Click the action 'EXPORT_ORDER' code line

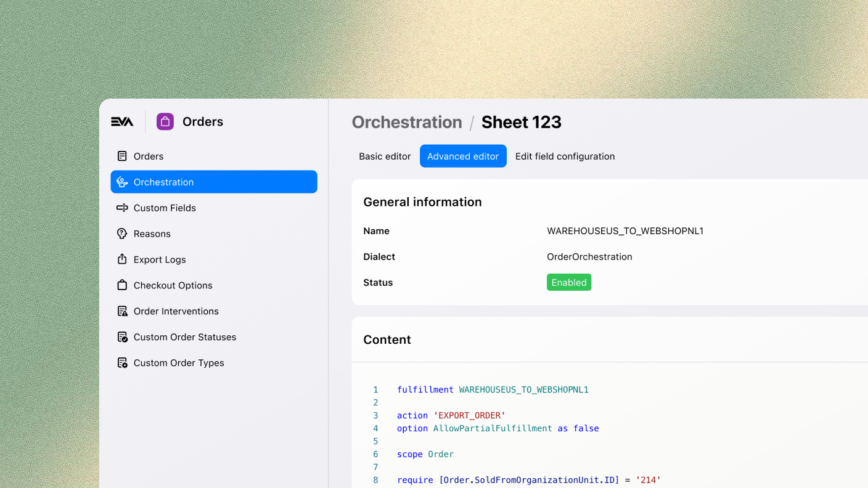(451, 416)
